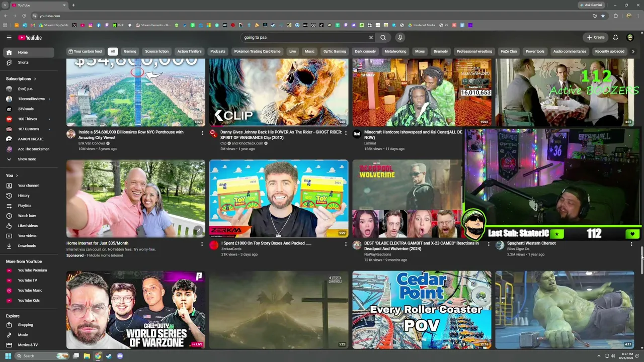Show more category chips with the right arrow
Viewport: 644px width, 362px height.
[x=633, y=51]
